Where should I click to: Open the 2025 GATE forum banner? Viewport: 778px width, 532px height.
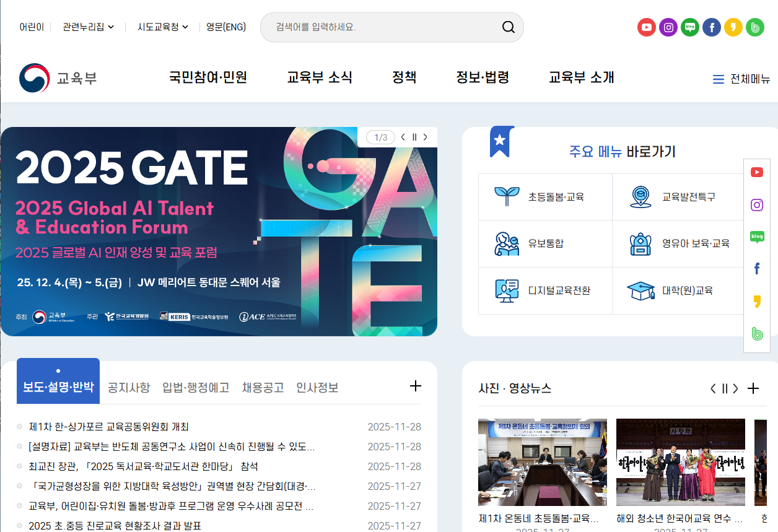click(x=219, y=232)
